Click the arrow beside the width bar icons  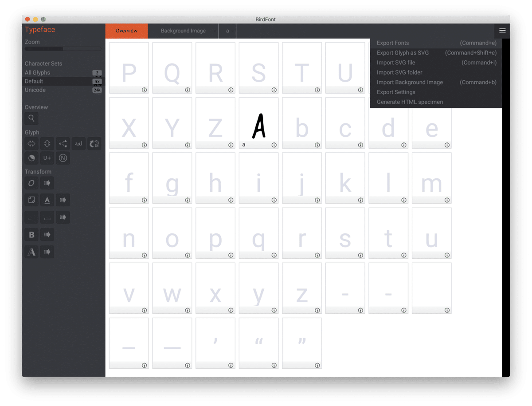[63, 217]
